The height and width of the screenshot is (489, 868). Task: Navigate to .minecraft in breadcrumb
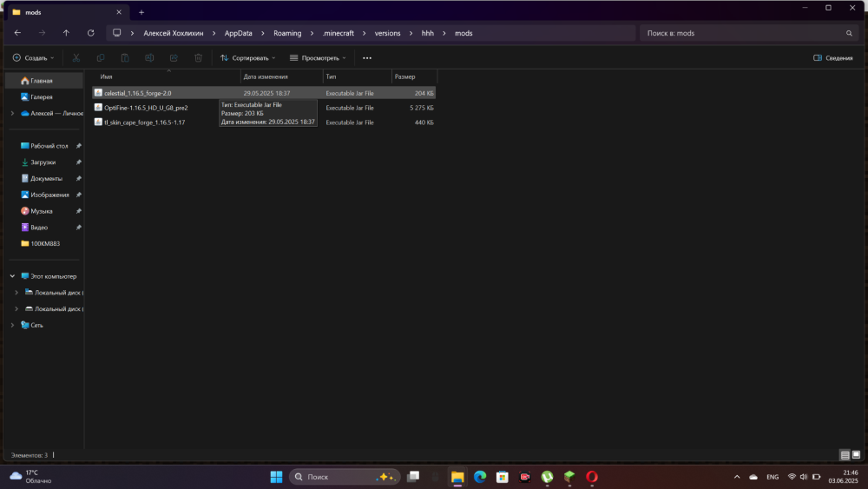tap(339, 33)
